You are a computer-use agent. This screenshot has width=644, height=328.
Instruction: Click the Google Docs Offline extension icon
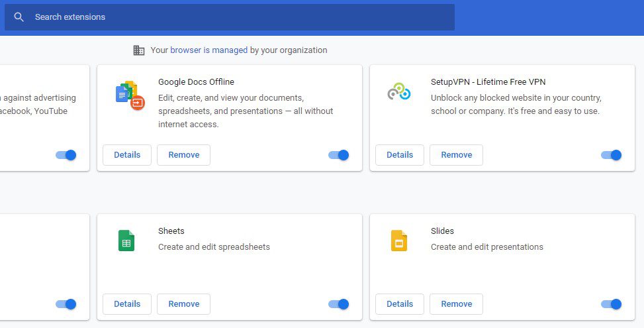pyautogui.click(x=130, y=95)
